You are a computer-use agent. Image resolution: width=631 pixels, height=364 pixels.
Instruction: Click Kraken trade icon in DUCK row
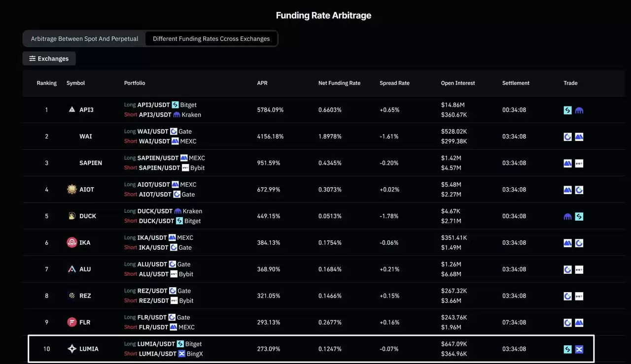[x=568, y=217]
